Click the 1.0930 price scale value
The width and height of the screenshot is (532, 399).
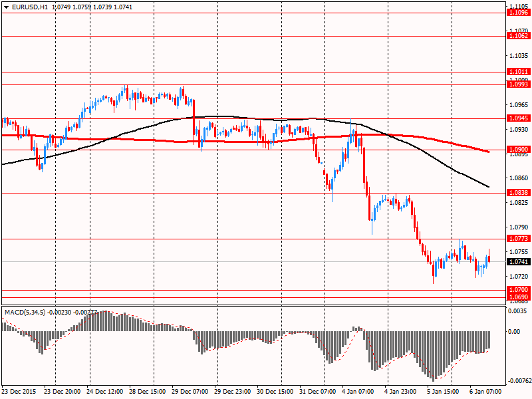tap(519, 129)
